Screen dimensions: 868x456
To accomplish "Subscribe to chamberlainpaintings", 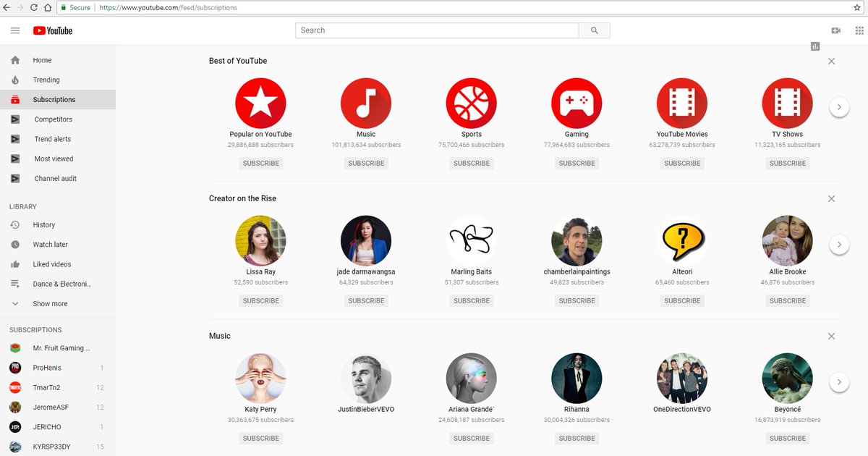I will [576, 300].
